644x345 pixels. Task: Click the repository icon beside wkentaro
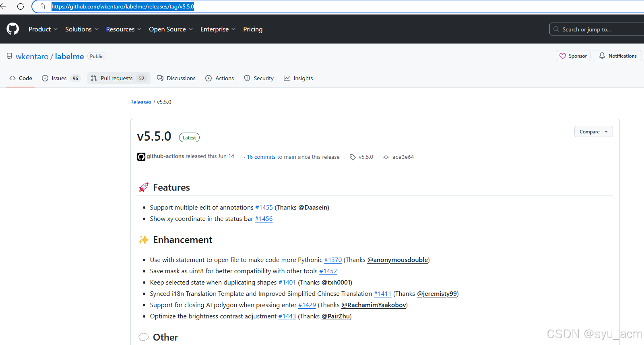point(9,56)
